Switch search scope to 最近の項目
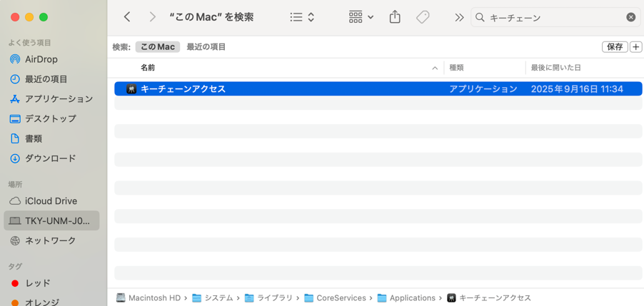 click(x=206, y=47)
